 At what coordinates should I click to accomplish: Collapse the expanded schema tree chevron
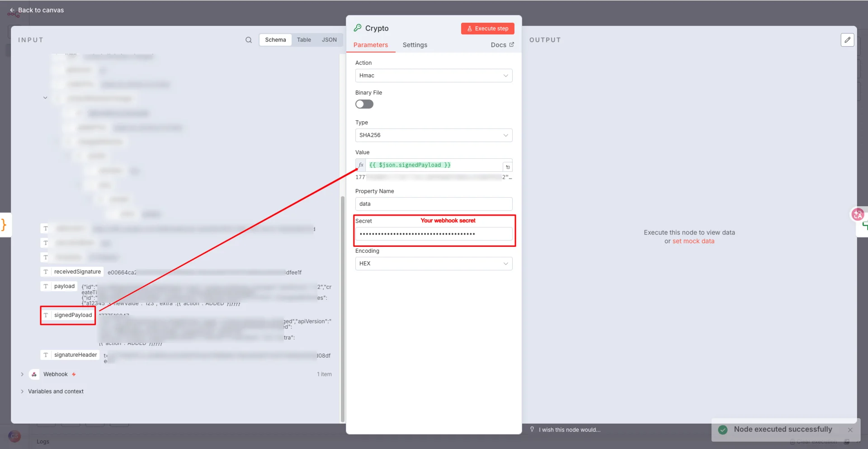[45, 98]
